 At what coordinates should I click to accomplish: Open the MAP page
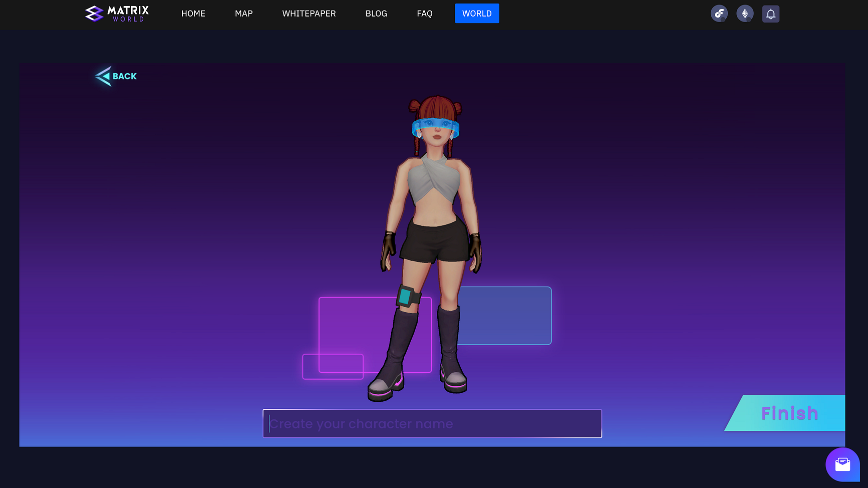[x=243, y=14]
